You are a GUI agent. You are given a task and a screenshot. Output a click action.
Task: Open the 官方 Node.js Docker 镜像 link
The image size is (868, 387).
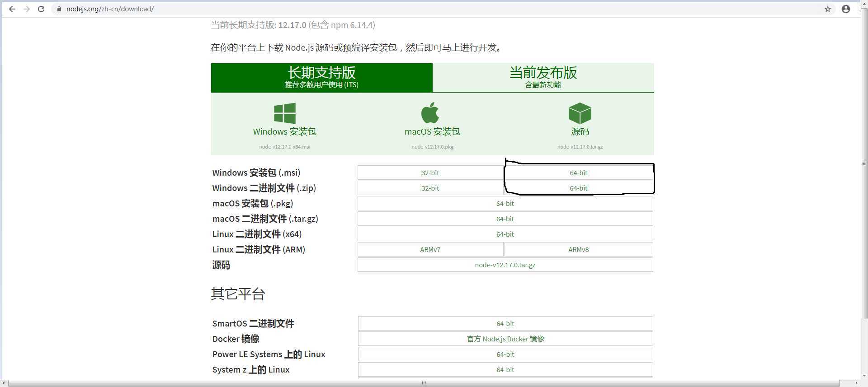[x=505, y=339]
